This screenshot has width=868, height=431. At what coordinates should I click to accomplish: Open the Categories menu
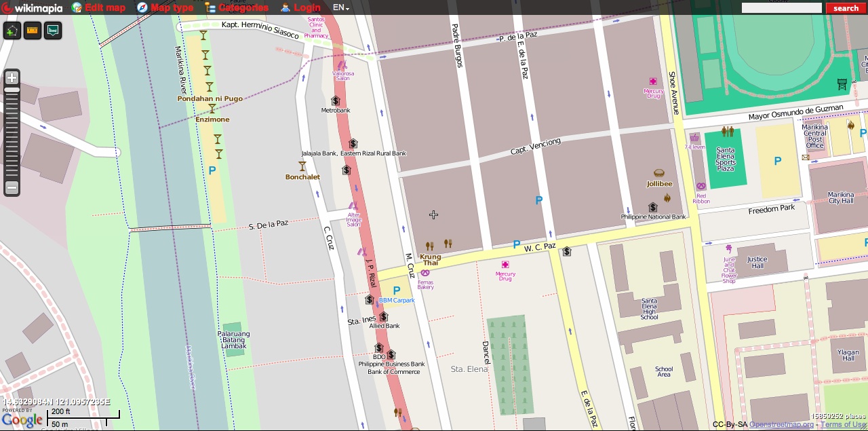(237, 7)
